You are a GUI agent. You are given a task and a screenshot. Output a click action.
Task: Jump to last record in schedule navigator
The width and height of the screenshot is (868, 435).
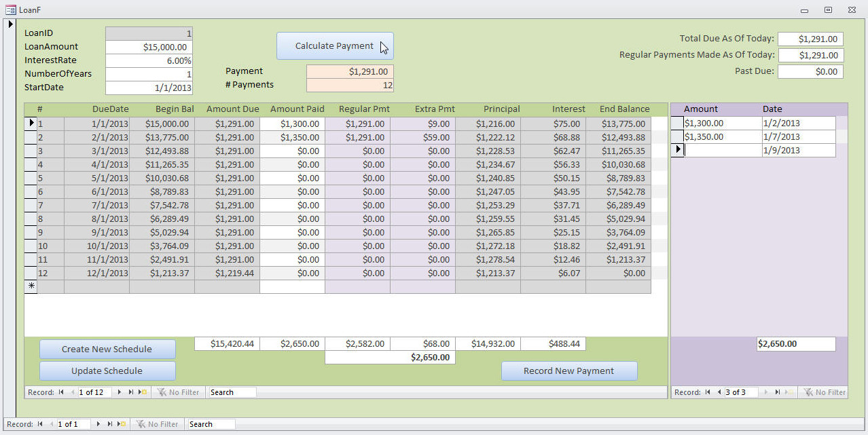coord(131,392)
